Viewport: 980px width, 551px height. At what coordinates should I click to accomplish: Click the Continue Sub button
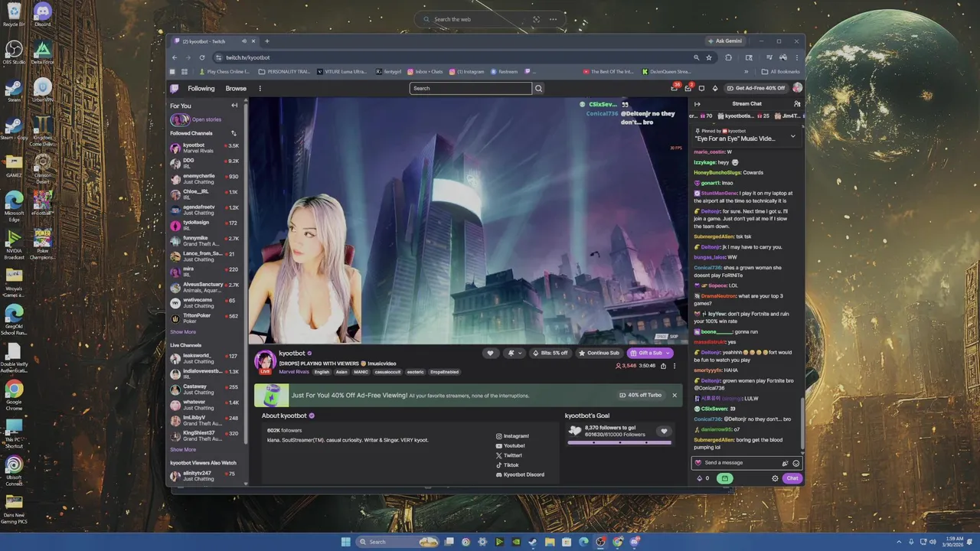pyautogui.click(x=599, y=353)
